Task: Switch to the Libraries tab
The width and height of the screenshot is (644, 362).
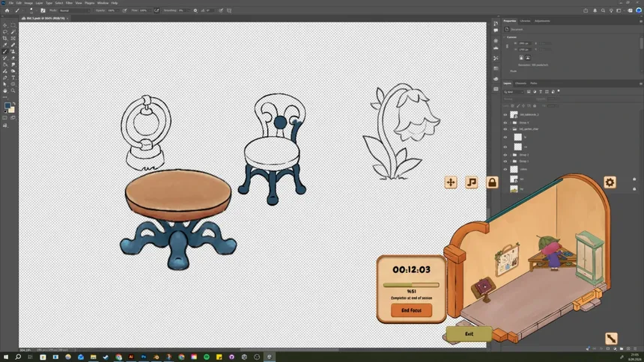Action: [525, 21]
